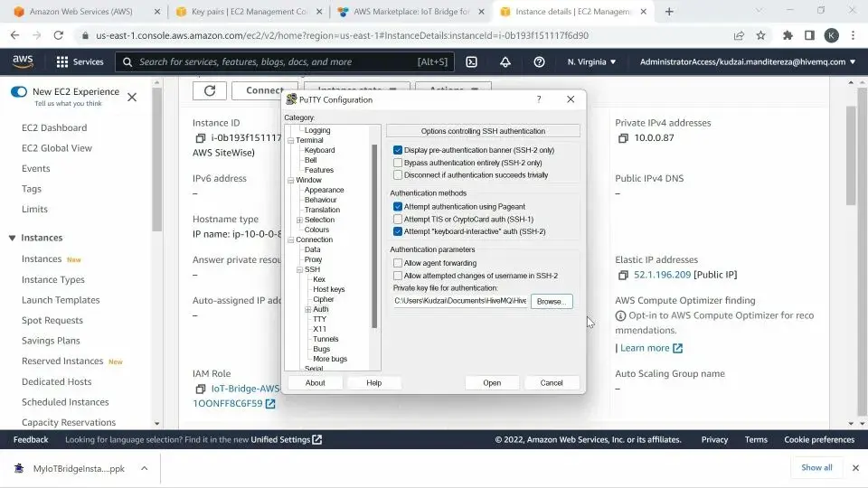This screenshot has width=868, height=488.
Task: Open Chrome profile avatar K
Action: pyautogui.click(x=832, y=35)
